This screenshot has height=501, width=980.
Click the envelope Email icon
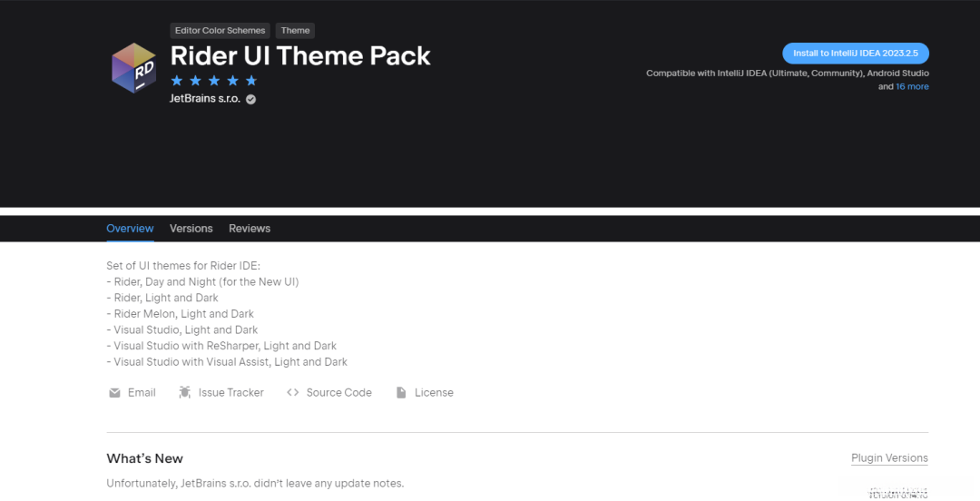(114, 393)
